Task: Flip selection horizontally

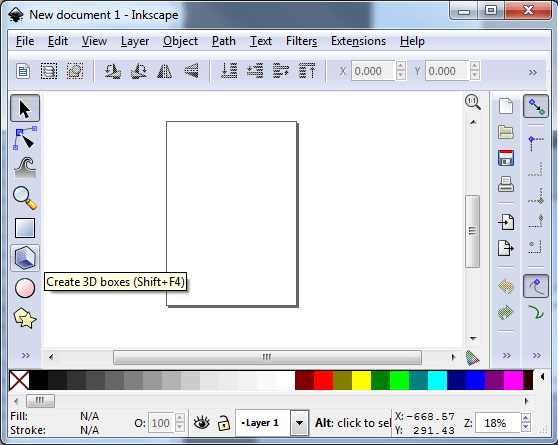Action: tap(165, 71)
